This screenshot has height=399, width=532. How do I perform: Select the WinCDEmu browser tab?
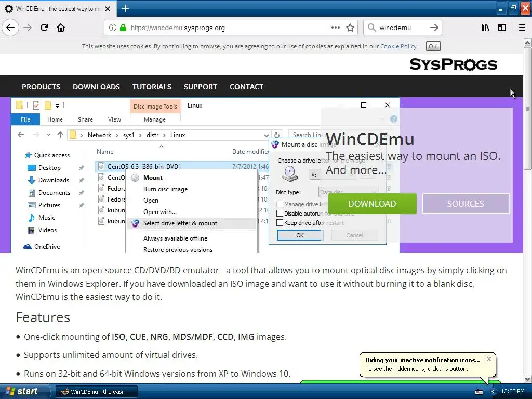coord(58,9)
